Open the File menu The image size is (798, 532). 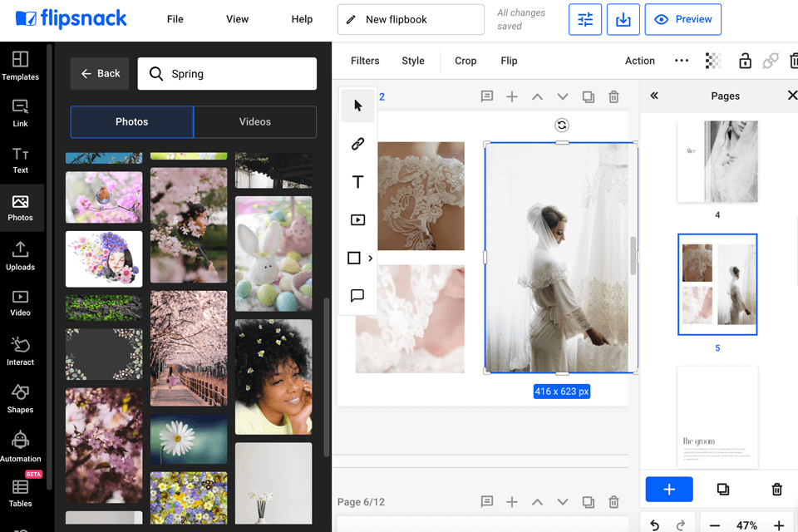[175, 18]
